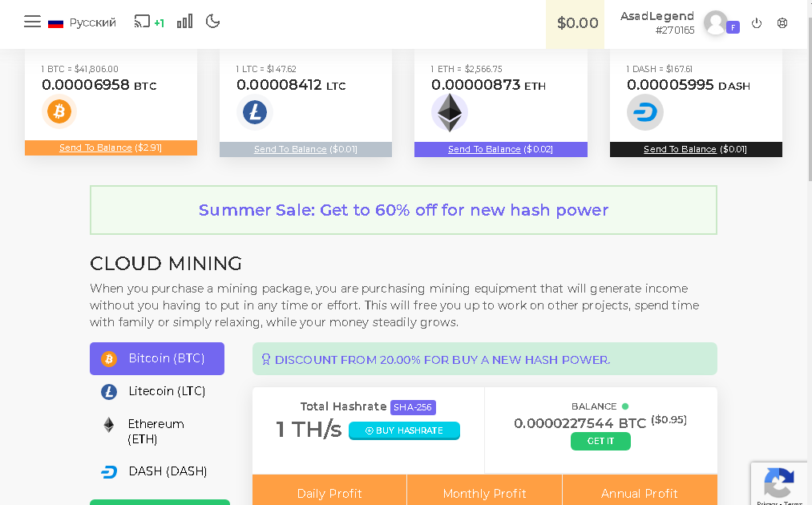Click the 0.0000227544 BTC balance value
Viewport: 812px width, 505px height.
(580, 423)
